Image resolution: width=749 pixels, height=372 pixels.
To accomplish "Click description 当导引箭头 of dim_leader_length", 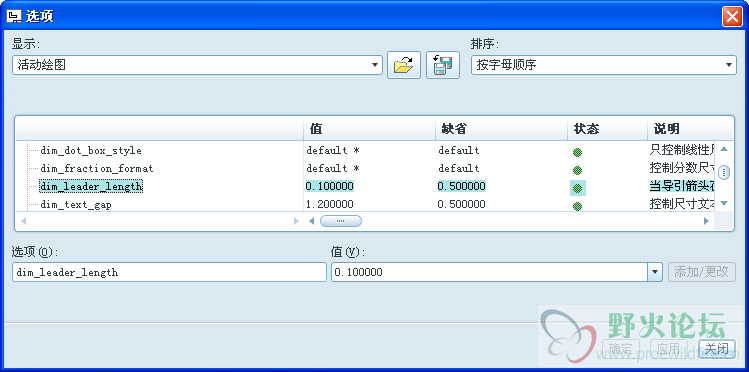I will [x=682, y=186].
